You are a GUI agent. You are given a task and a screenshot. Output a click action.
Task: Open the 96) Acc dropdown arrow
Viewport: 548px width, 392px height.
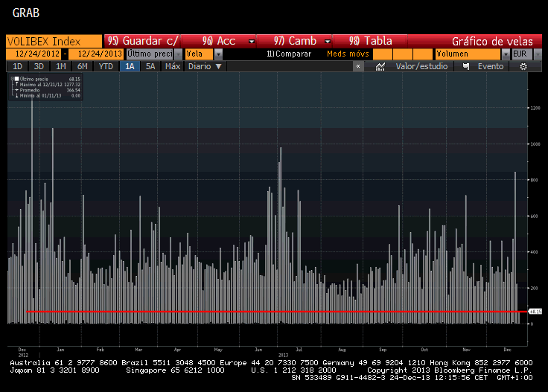tap(251, 41)
